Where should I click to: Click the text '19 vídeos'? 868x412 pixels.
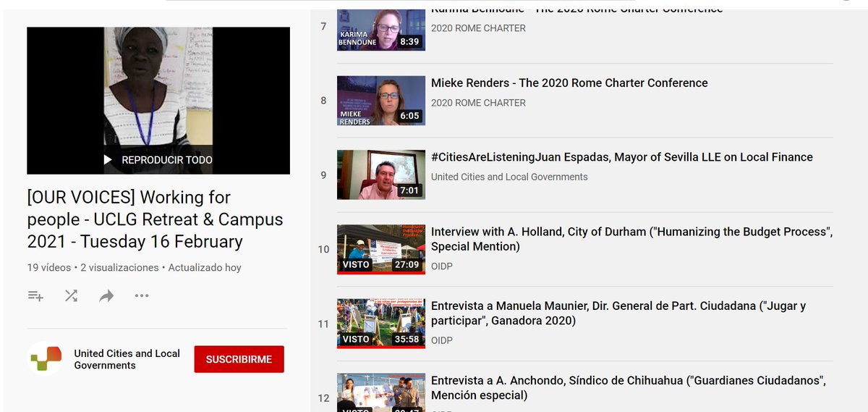pos(49,267)
